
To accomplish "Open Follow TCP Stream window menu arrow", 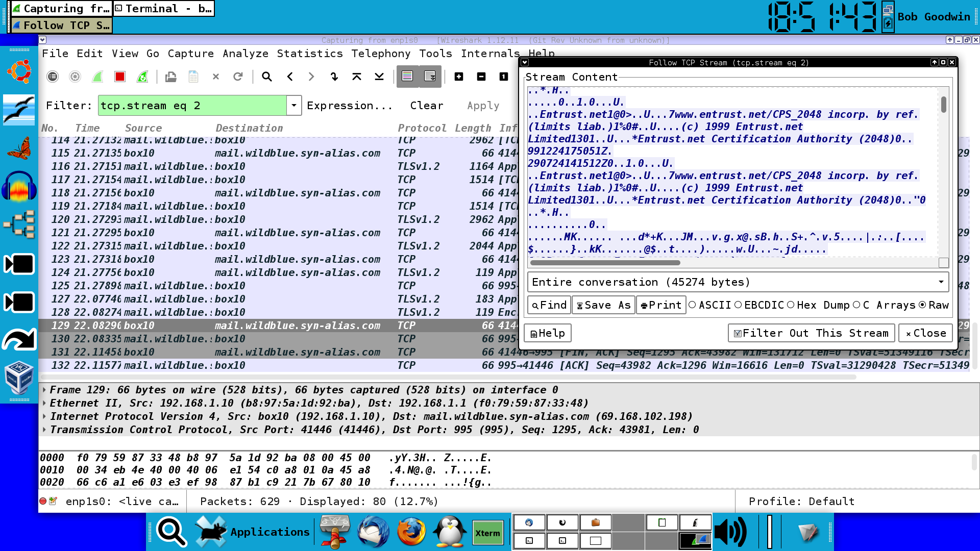I will [525, 62].
